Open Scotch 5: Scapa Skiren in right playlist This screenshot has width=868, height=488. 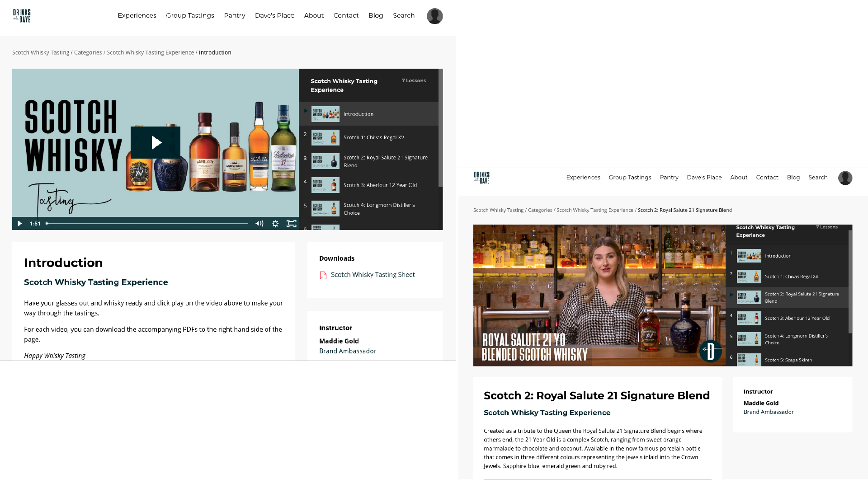(788, 360)
